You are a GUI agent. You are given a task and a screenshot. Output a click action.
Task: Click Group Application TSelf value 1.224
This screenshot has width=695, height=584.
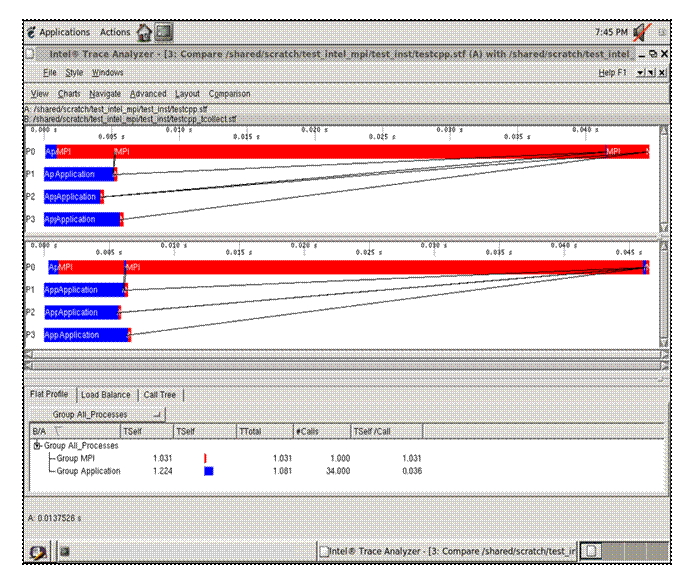[x=162, y=471]
